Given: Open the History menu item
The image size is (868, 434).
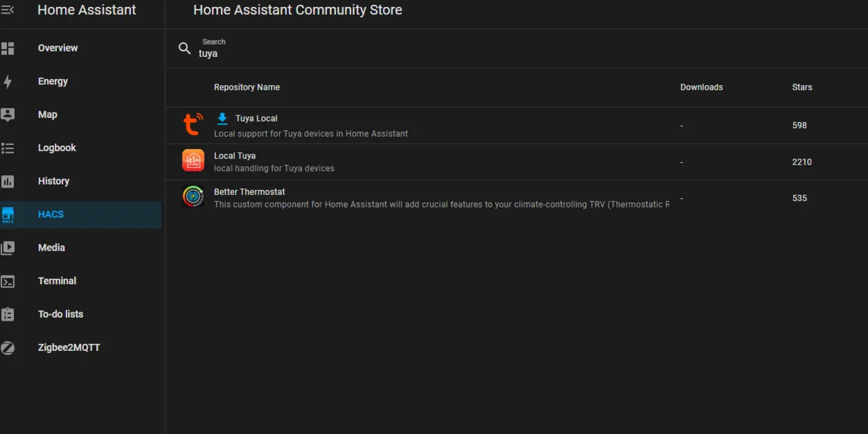Looking at the screenshot, I should click(81, 181).
